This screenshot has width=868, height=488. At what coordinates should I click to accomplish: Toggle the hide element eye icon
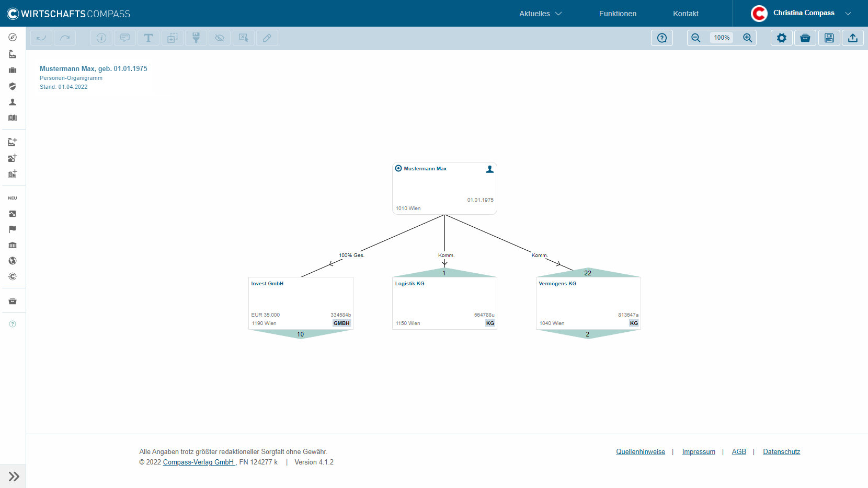220,38
